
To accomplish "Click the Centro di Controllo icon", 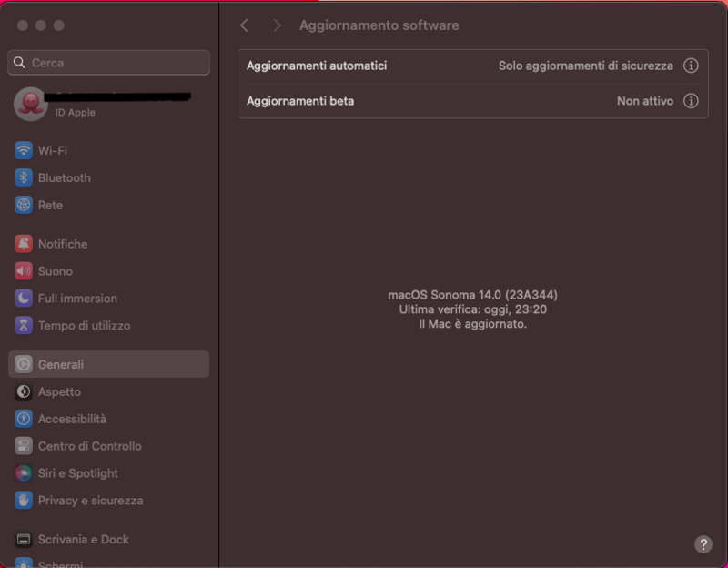I will (24, 446).
